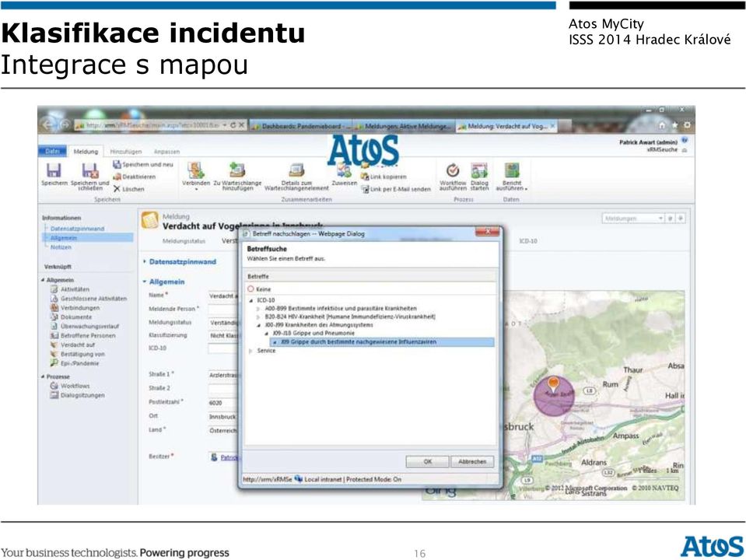This screenshot has width=746, height=560.
Task: Go to Notizen in Informationen
Action: pyautogui.click(x=61, y=247)
